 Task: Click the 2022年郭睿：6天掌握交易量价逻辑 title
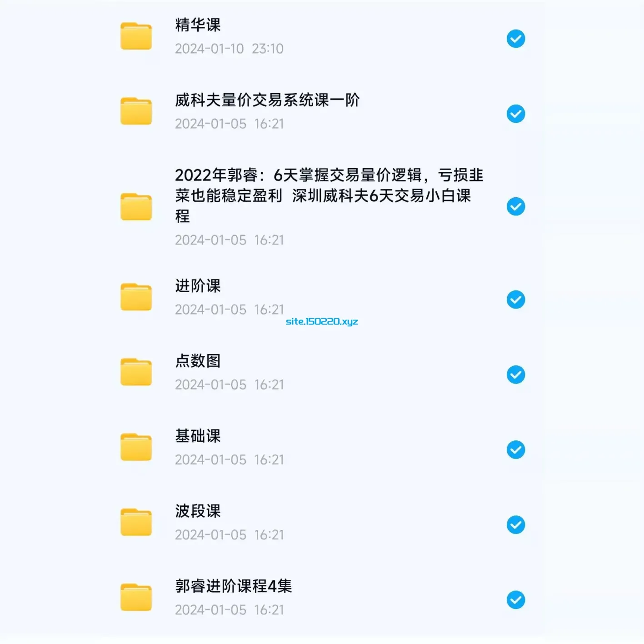point(329,195)
